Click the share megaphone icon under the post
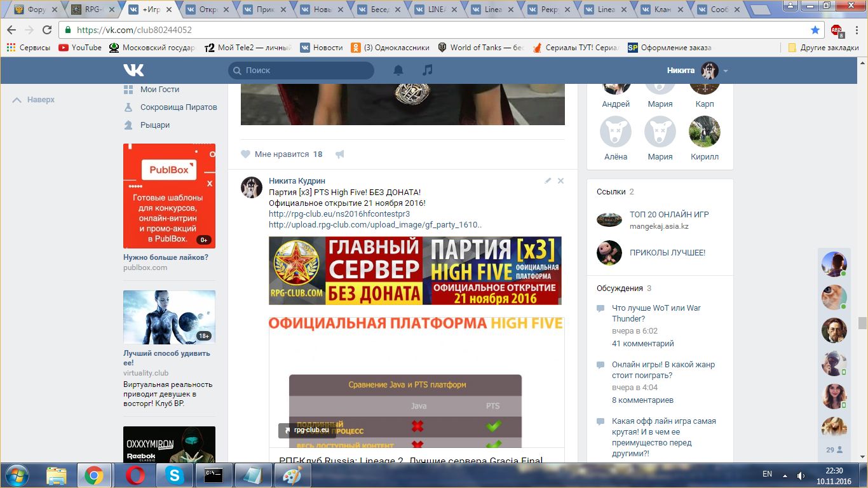 click(x=340, y=154)
